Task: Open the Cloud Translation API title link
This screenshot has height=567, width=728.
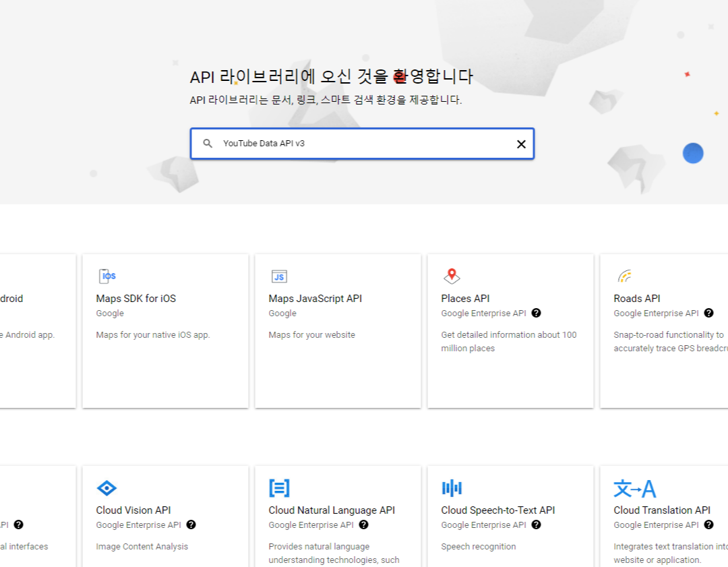Action: click(662, 510)
